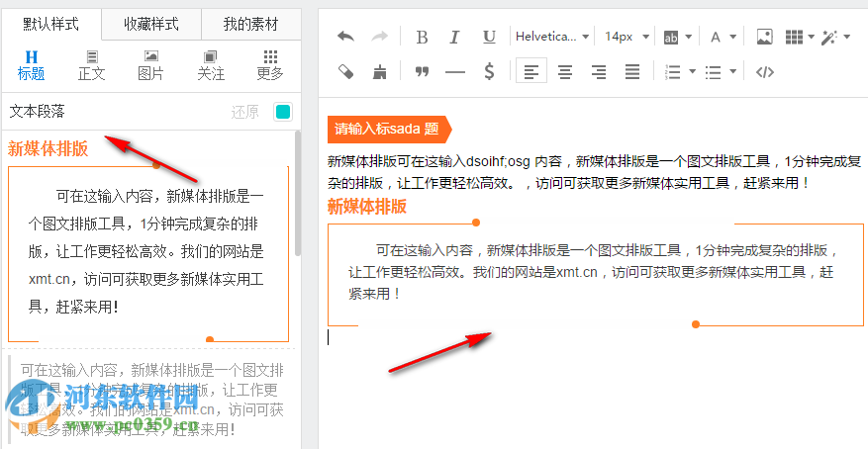Justify the paragraph text
The width and height of the screenshot is (868, 449).
click(632, 71)
